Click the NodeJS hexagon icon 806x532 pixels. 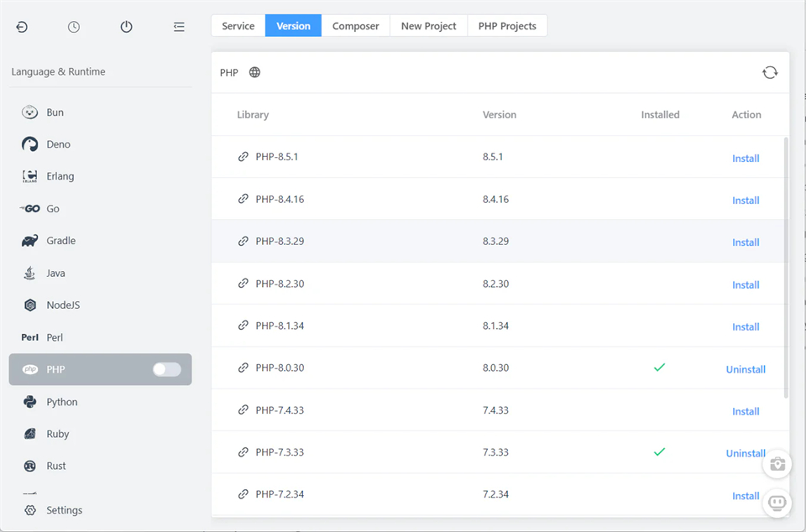(30, 305)
